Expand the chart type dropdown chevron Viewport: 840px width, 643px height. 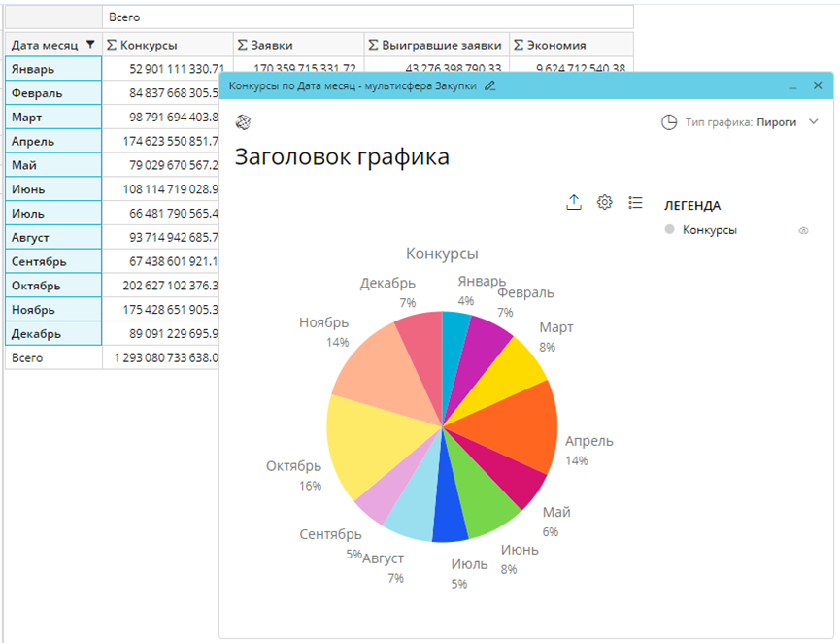pos(814,122)
